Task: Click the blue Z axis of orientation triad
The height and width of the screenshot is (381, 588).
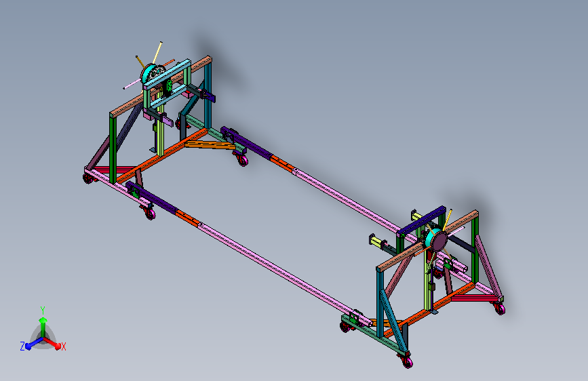Action: tap(31, 344)
